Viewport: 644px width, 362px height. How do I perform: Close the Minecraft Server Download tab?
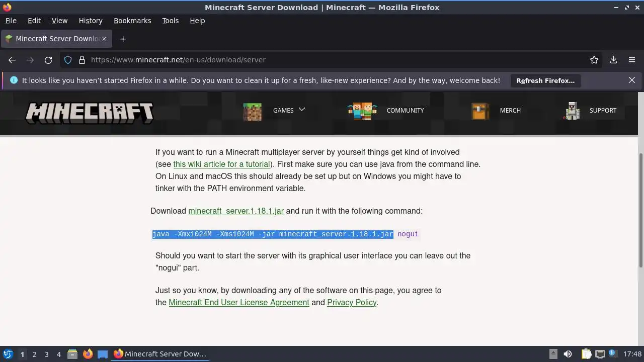105,39
